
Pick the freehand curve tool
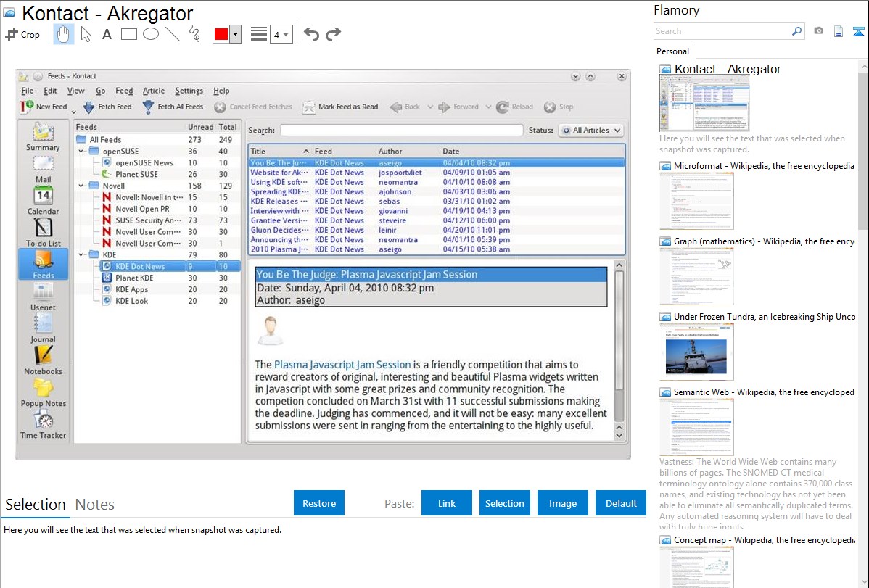194,34
